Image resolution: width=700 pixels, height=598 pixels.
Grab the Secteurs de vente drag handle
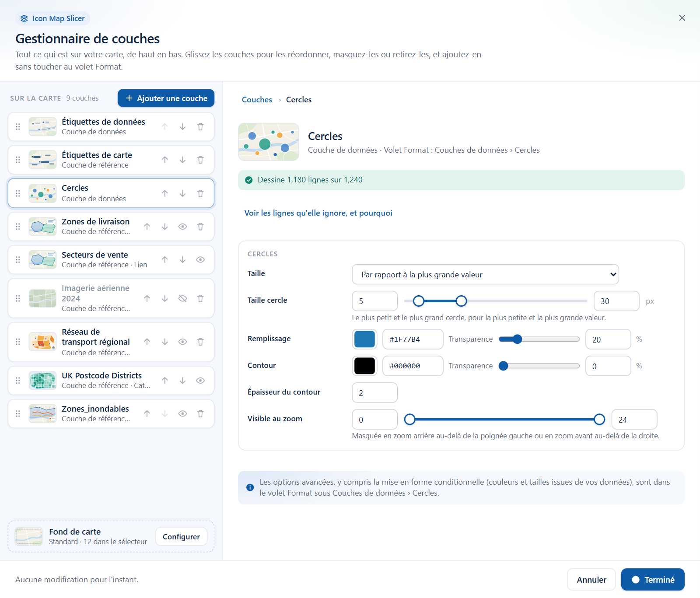click(x=18, y=260)
